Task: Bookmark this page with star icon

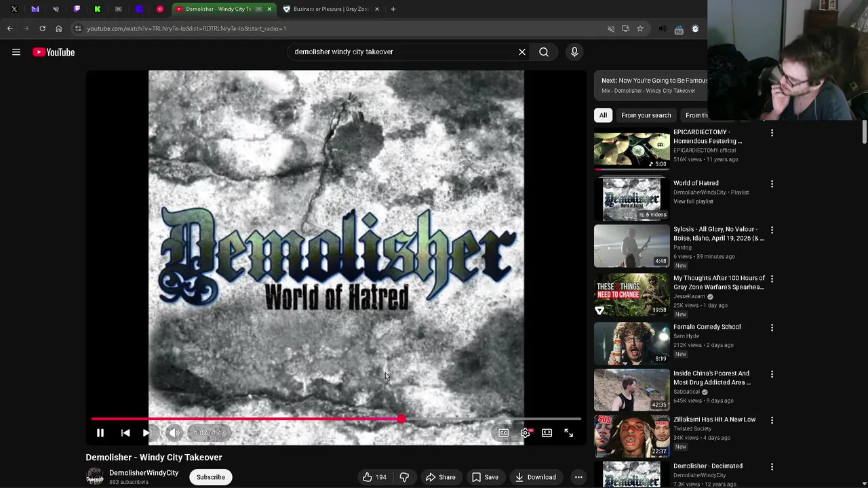Action: point(639,28)
